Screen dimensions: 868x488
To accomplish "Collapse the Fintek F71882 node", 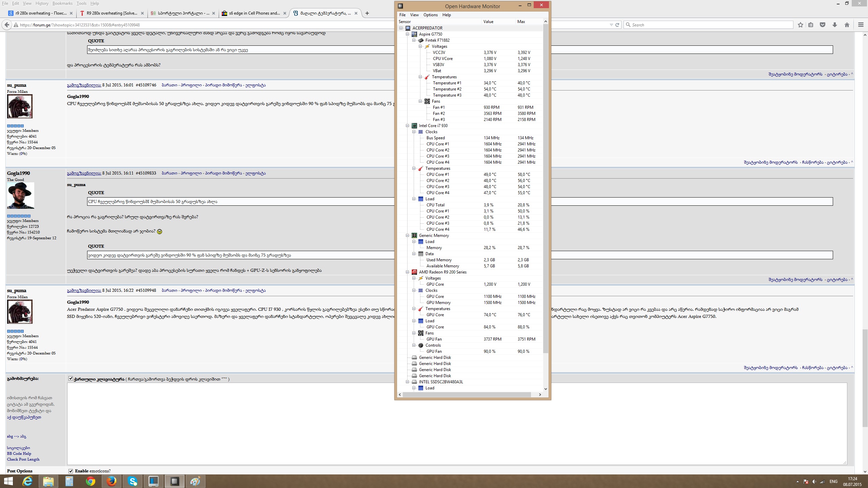I will click(x=414, y=40).
